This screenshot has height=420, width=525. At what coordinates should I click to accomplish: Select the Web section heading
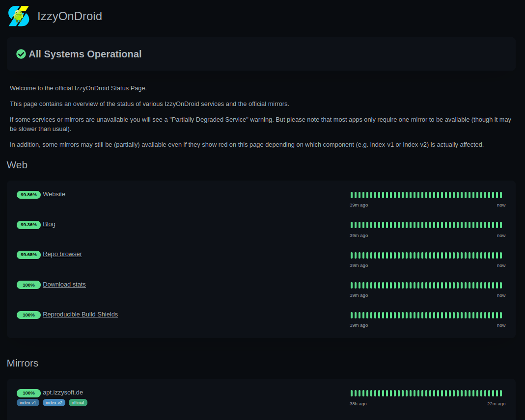tap(17, 165)
